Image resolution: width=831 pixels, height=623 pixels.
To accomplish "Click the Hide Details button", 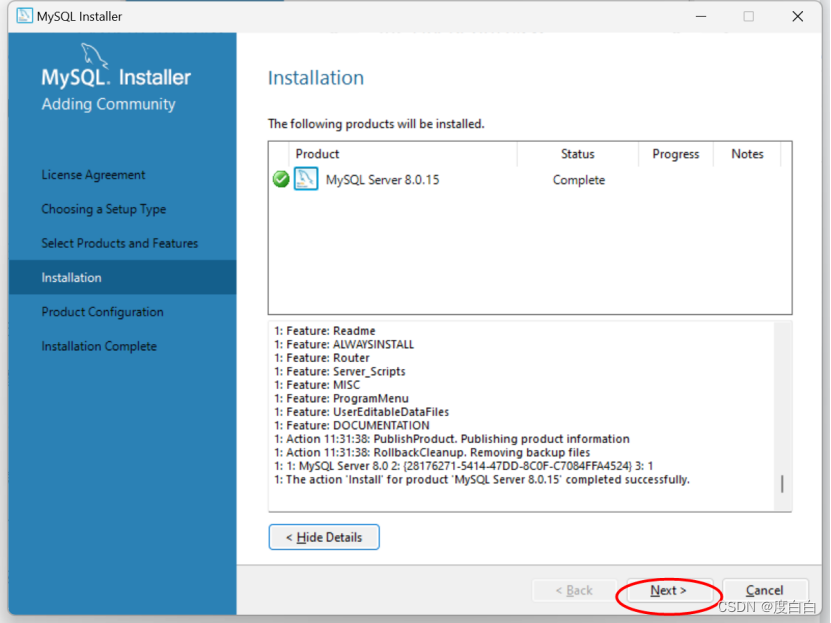I will (324, 537).
